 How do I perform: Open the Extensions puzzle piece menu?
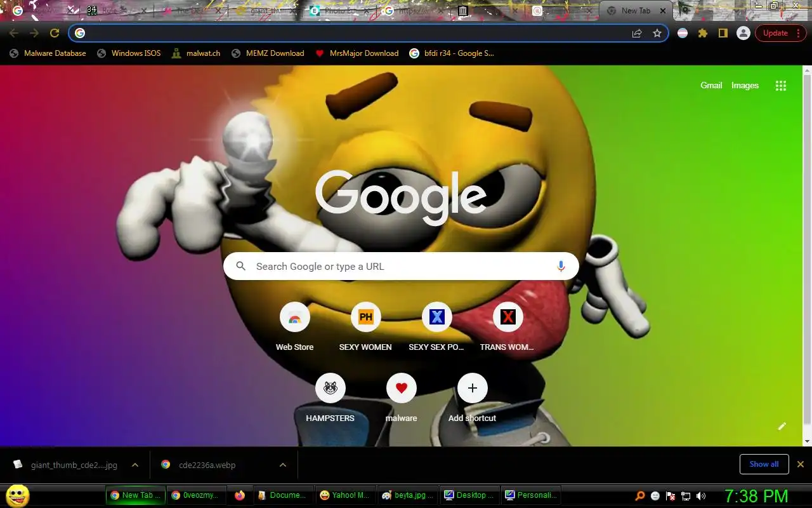(703, 33)
